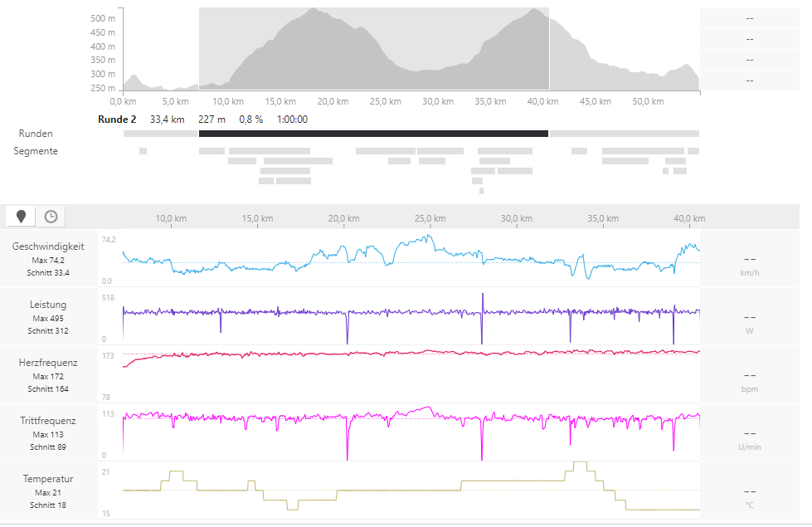
Task: Click the Temperatur step-line graph
Action: [514, 481]
